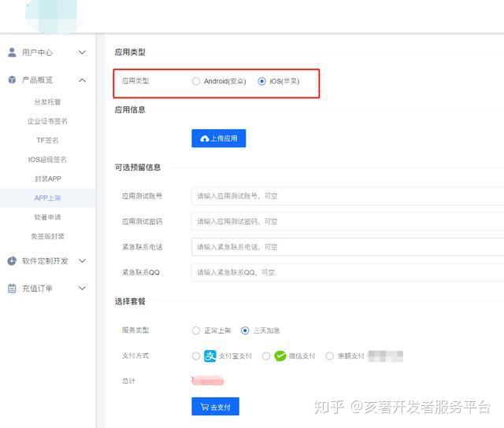The image size is (504, 428).
Task: Open 企业证书签名 in sidebar
Action: point(47,121)
